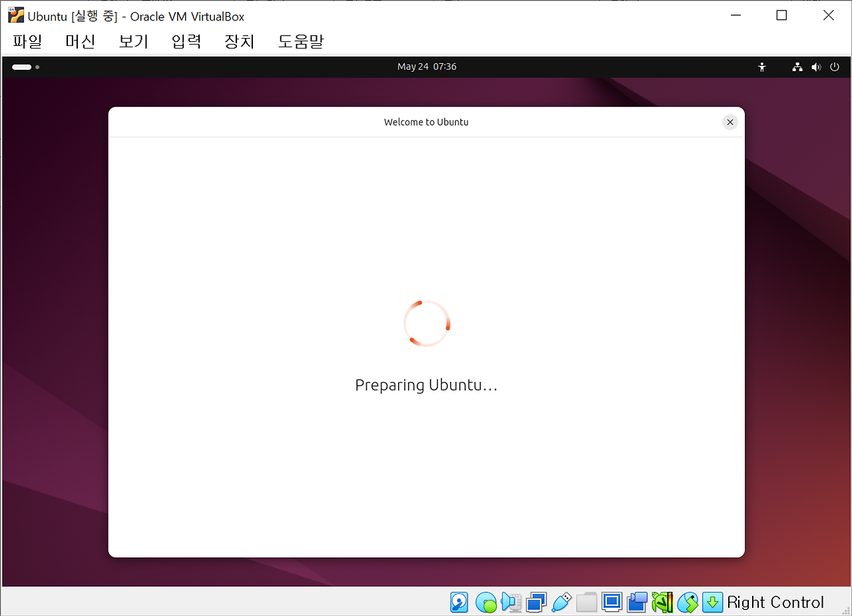Click the audio status icon

pyautogui.click(x=511, y=602)
